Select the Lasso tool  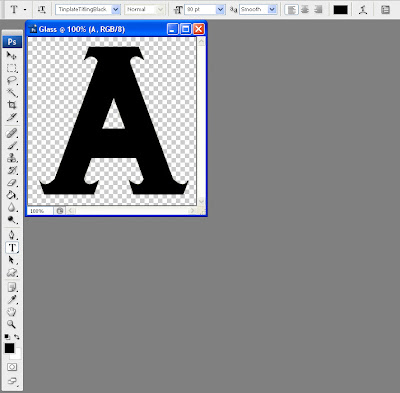12,81
